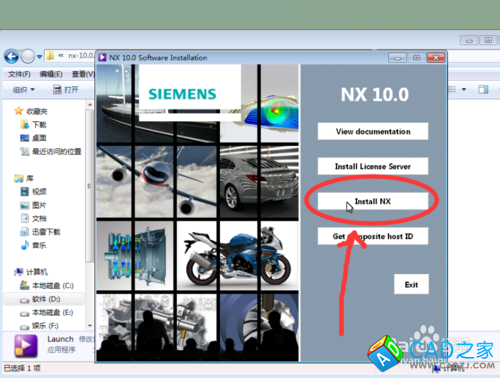Click navigation pane scroll down arrow
This screenshot has height=378, width=500.
click(x=90, y=326)
